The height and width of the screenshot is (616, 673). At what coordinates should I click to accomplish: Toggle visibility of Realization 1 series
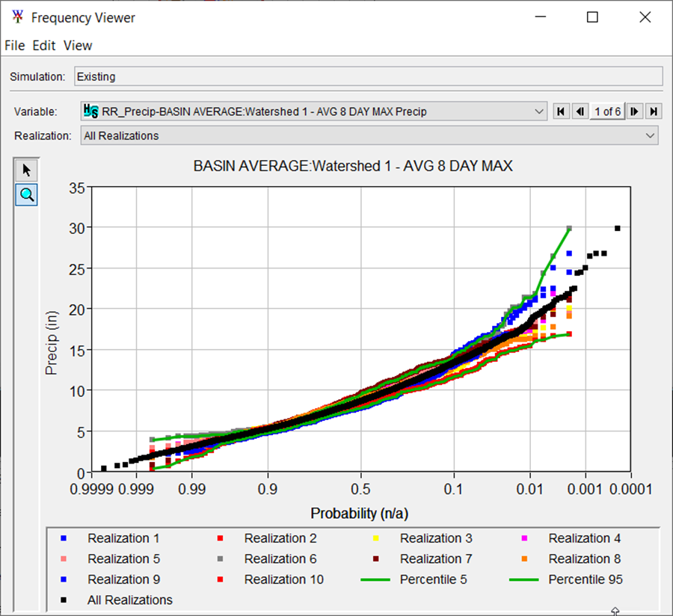[123, 538]
